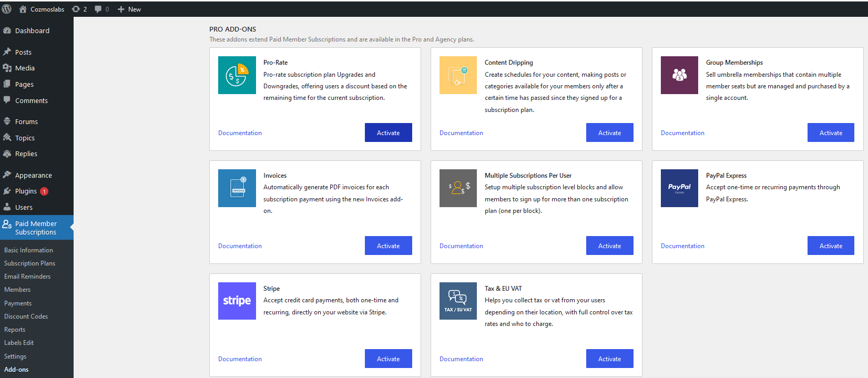Click the Topics icon in sidebar
Viewport: 868px width, 378px height.
(x=7, y=138)
